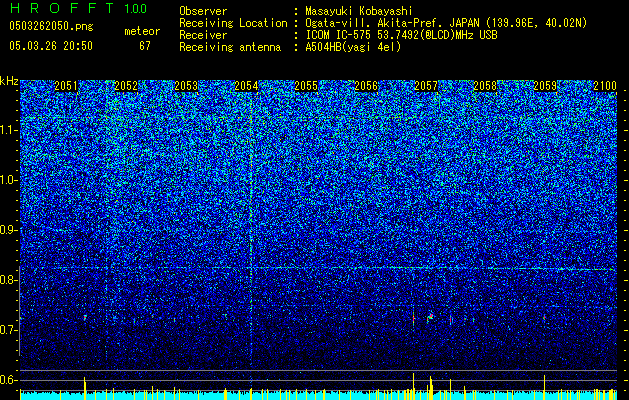Click the 2055 time marker
Screen dimensions: 629x400
click(x=306, y=86)
